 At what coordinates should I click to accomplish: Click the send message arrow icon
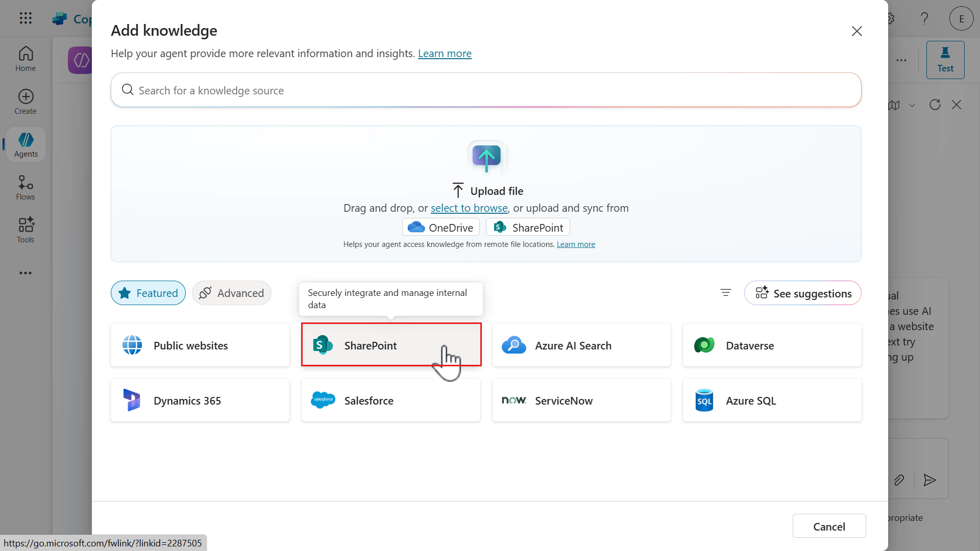[929, 480]
